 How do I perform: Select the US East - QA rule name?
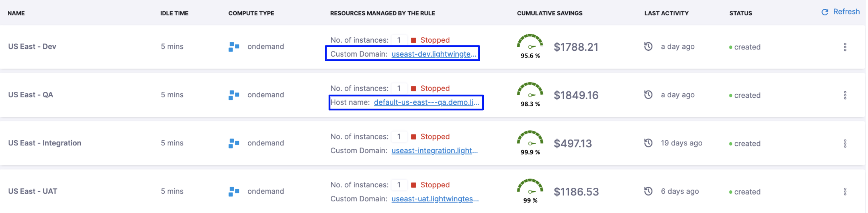[30, 95]
